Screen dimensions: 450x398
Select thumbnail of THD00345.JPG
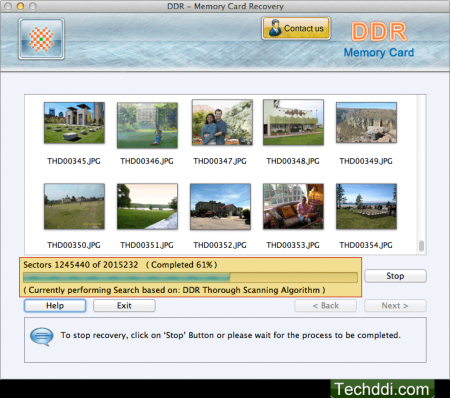point(74,123)
